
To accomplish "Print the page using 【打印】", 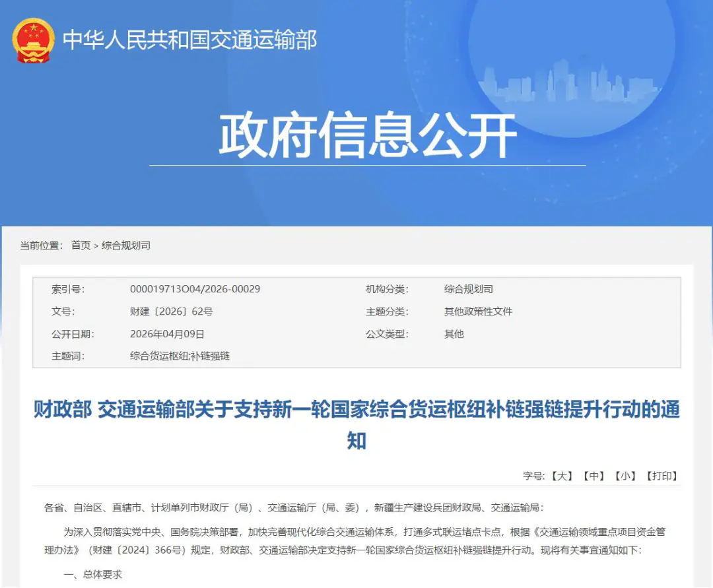I will [x=662, y=476].
